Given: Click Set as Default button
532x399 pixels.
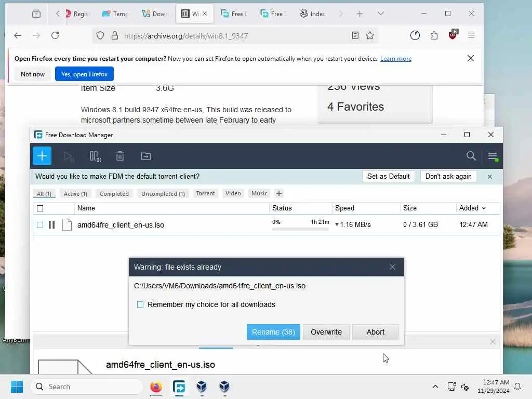Looking at the screenshot, I should [389, 177].
